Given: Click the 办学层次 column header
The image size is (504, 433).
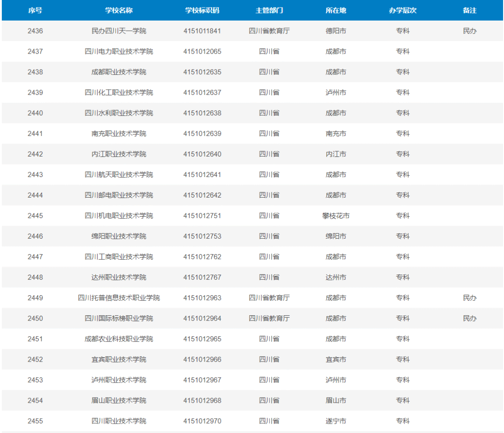Looking at the screenshot, I should click(403, 10).
